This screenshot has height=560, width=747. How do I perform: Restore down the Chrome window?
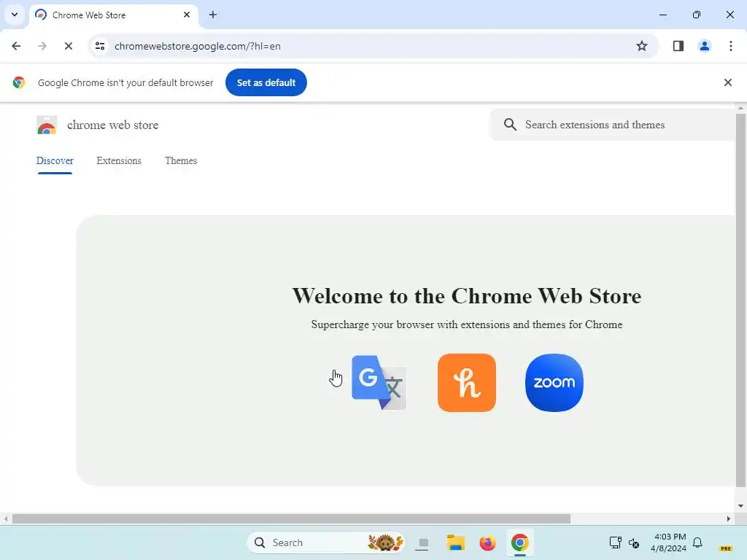point(696,15)
